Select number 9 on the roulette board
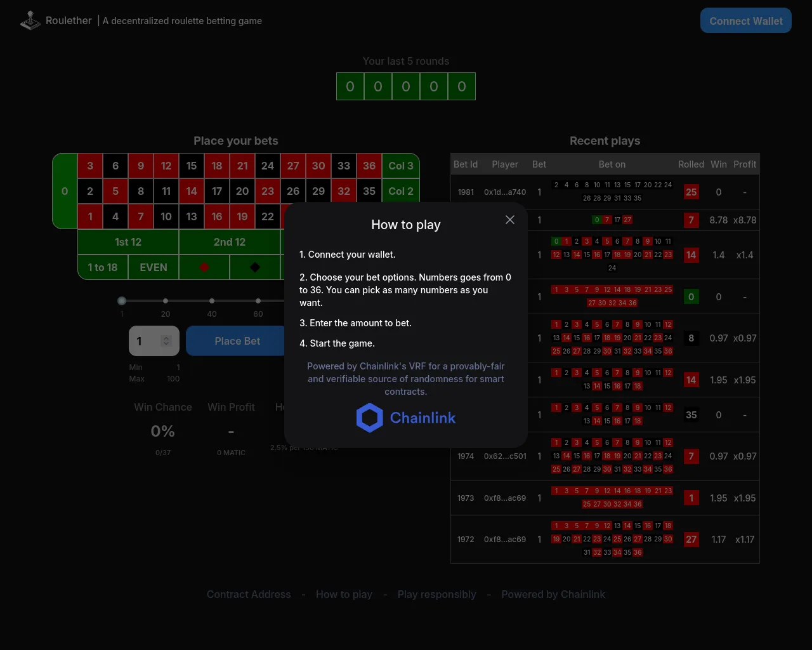Screen dimensions: 812x650 pyautogui.click(x=141, y=166)
